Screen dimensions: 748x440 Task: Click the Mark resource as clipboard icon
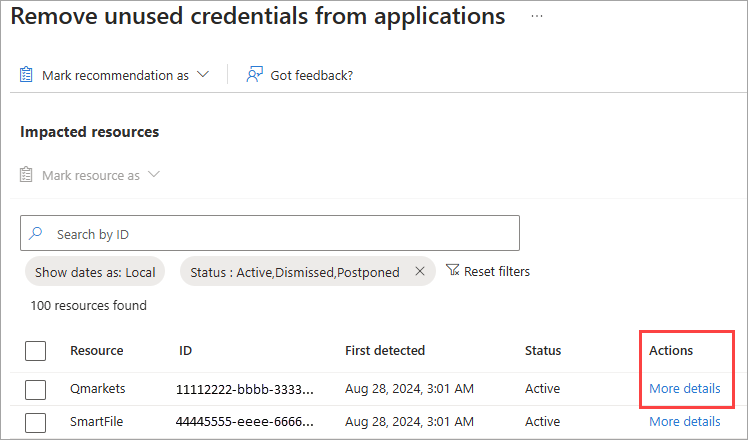coord(27,175)
